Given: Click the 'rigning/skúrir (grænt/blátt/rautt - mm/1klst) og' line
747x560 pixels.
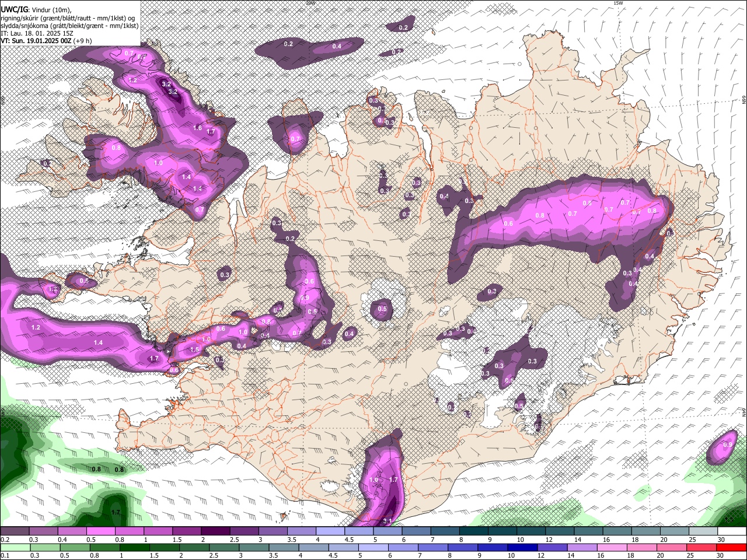Looking at the screenshot, I should [68, 18].
